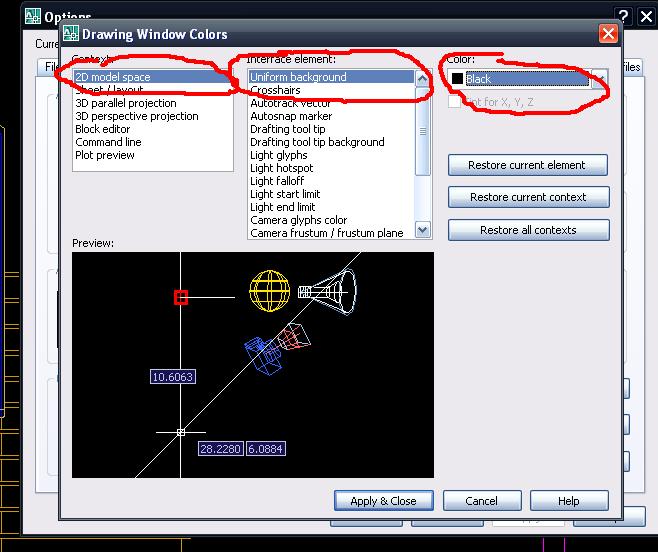Click the white spotlight cone in preview
The height and width of the screenshot is (552, 658).
tap(328, 291)
